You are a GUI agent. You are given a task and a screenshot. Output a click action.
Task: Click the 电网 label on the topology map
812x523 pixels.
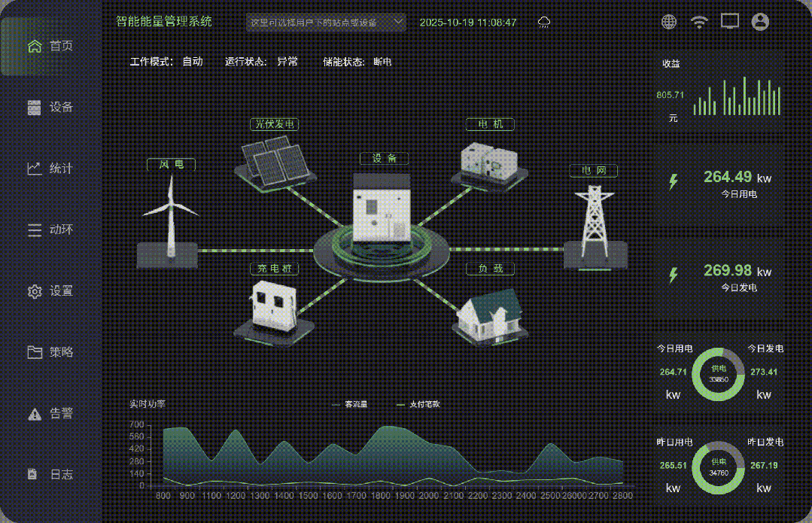(594, 171)
